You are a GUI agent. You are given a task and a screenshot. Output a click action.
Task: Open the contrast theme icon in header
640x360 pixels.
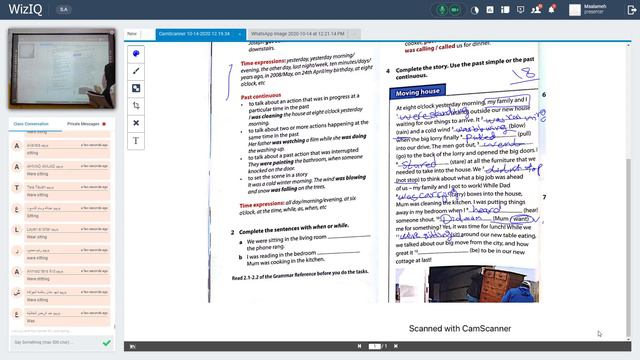coord(474,10)
